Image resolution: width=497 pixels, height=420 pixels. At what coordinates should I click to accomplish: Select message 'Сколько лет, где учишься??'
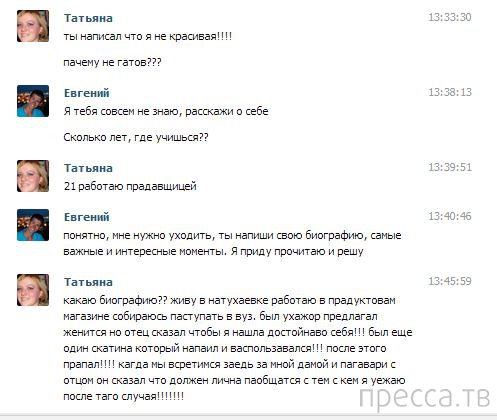coord(136,137)
